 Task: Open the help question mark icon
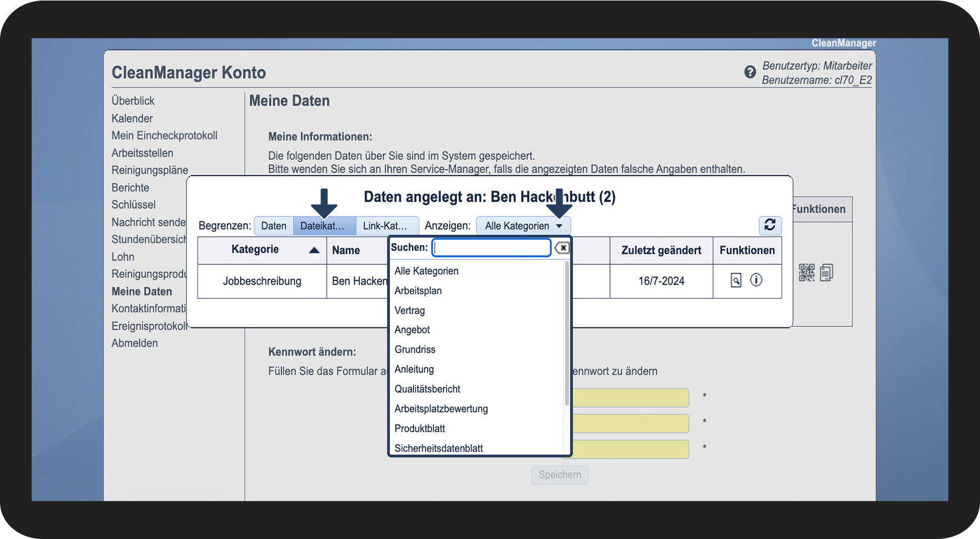pyautogui.click(x=750, y=72)
